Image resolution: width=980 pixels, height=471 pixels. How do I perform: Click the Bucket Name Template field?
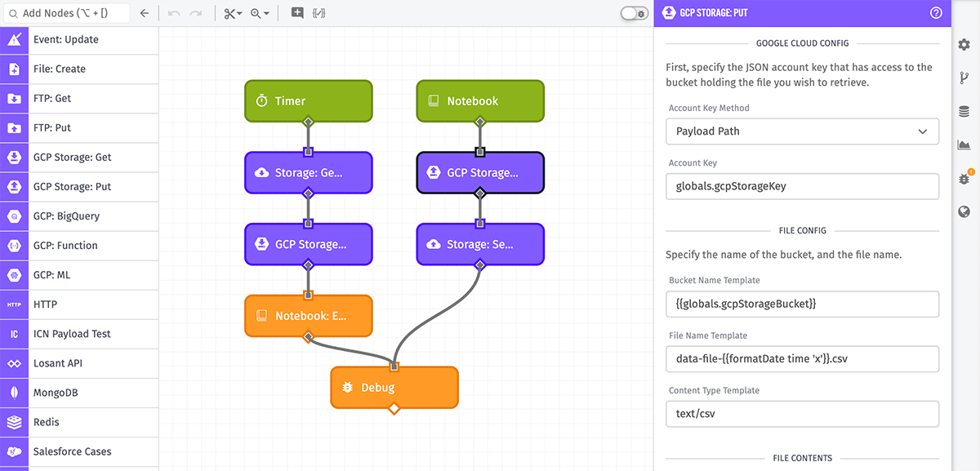click(802, 304)
